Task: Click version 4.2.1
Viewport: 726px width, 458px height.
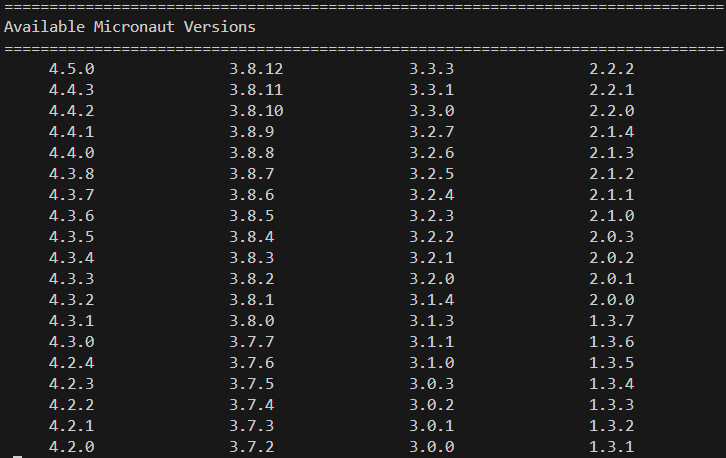Action: pyautogui.click(x=71, y=426)
